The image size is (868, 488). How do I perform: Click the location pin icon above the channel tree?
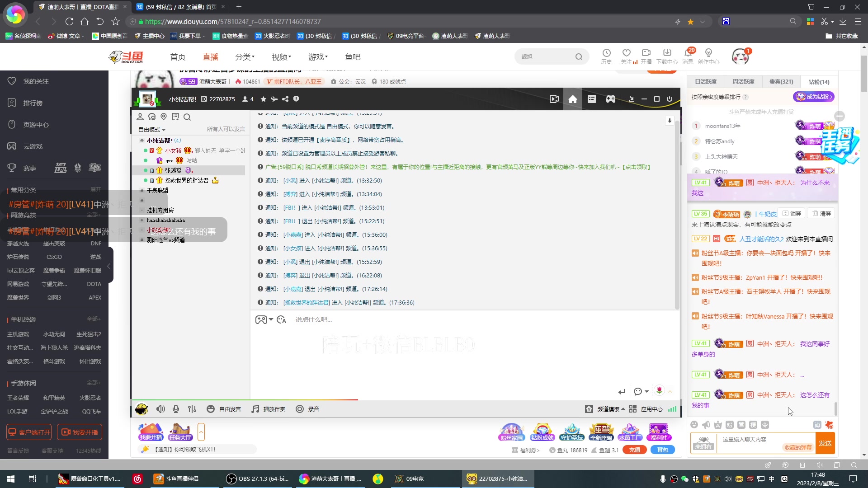click(x=164, y=117)
